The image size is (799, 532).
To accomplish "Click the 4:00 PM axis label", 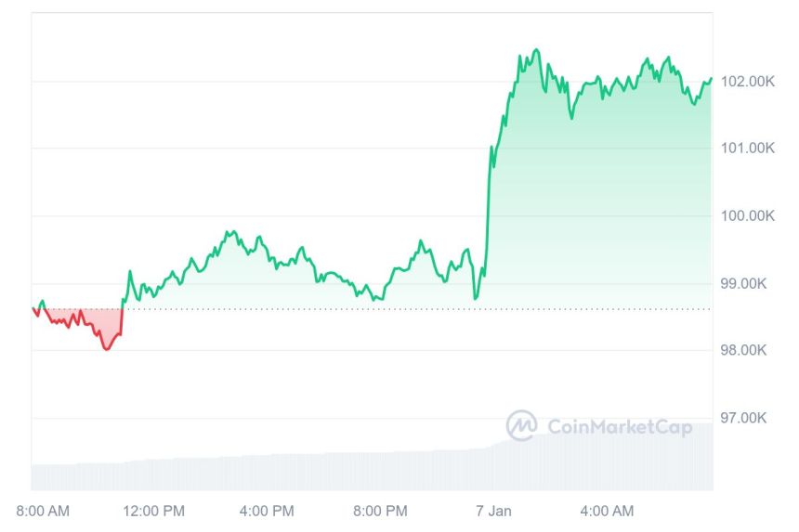I will 268,511.
